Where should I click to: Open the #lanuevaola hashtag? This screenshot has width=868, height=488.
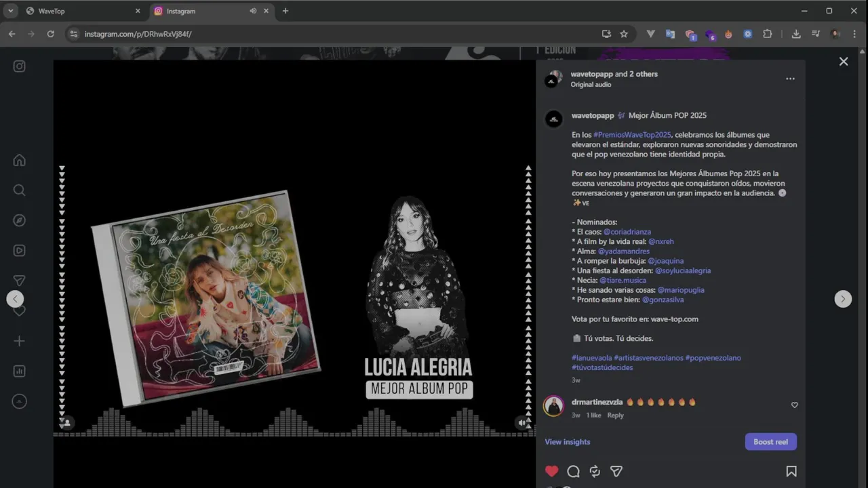pos(592,358)
